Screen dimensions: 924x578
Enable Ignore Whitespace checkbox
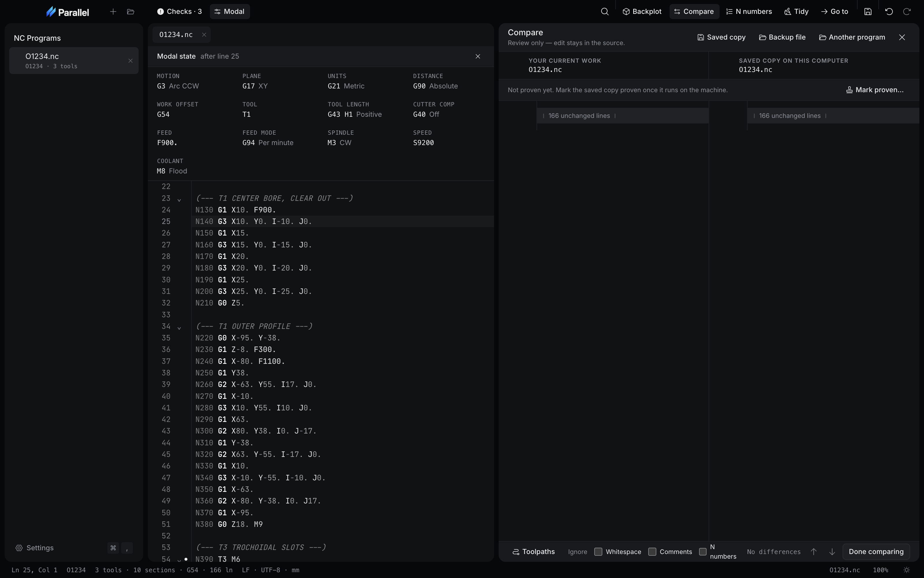(598, 552)
